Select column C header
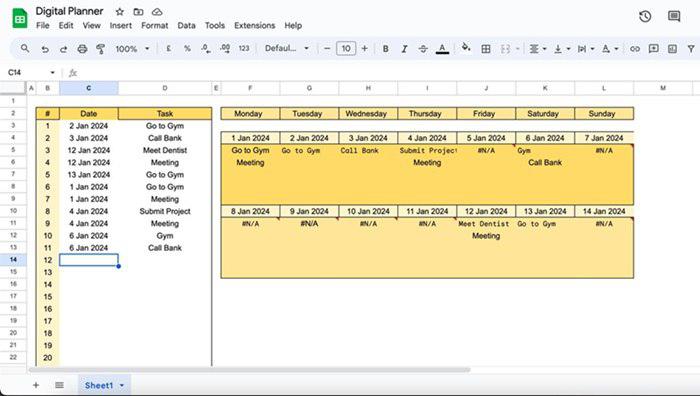The height and width of the screenshot is (396, 700). (88, 88)
